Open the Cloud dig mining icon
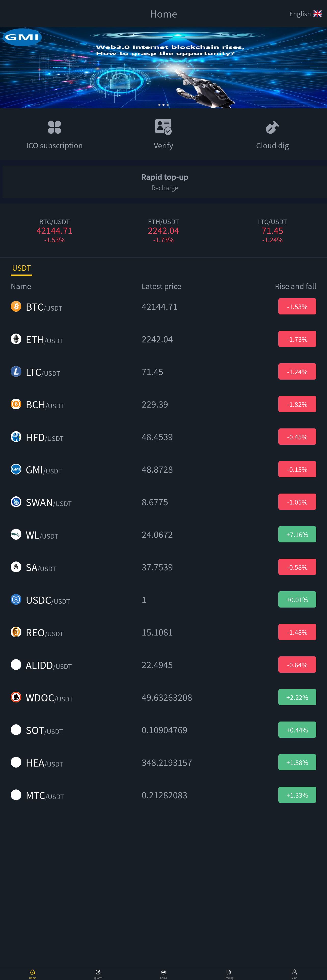The height and width of the screenshot is (980, 327). [x=272, y=127]
